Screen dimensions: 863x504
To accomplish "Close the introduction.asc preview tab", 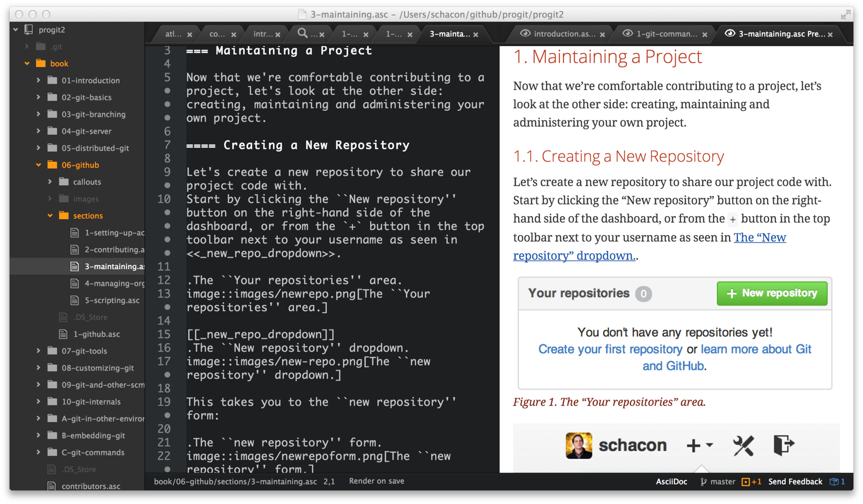I will pyautogui.click(x=602, y=34).
